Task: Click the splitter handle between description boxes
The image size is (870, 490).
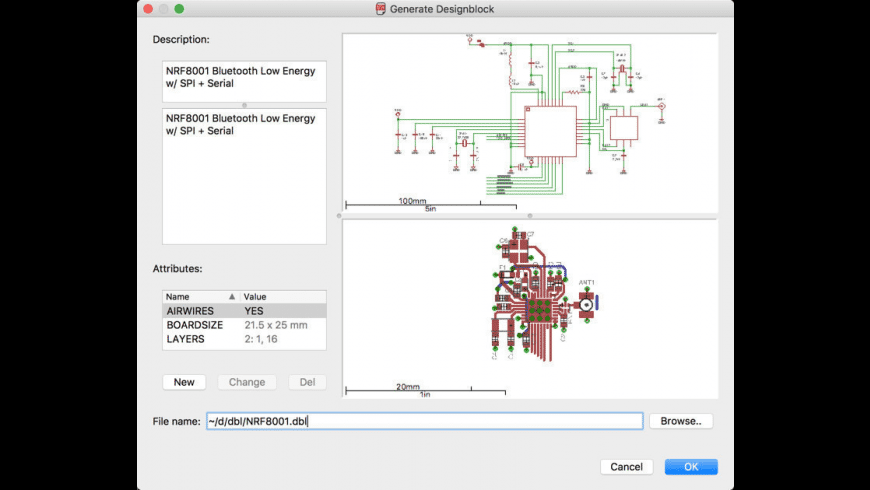Action: click(244, 105)
